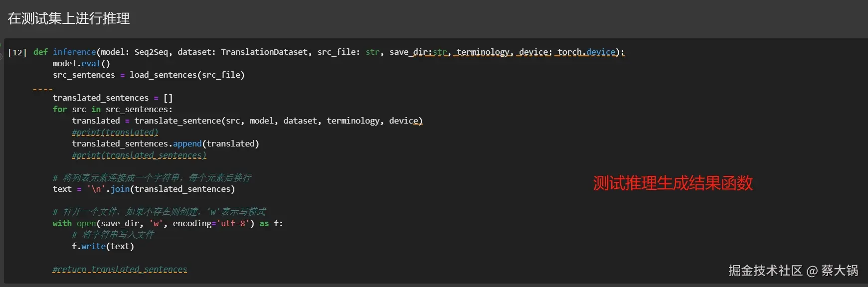The image size is (868, 287).
Task: Click the append method call
Action: point(187,143)
